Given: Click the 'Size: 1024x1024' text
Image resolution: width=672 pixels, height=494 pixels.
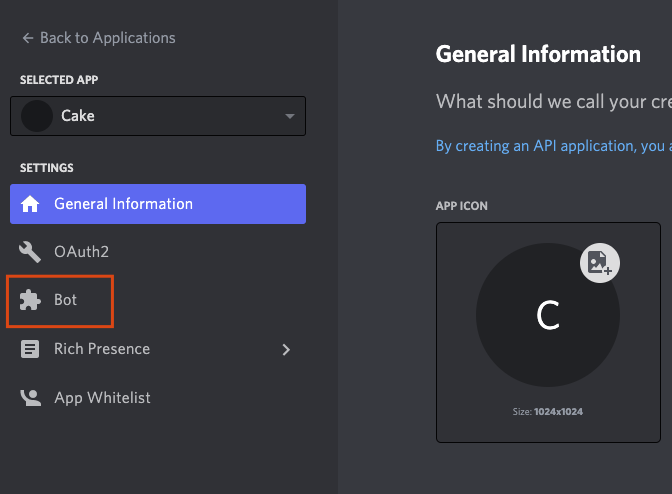Looking at the screenshot, I should tap(548, 412).
